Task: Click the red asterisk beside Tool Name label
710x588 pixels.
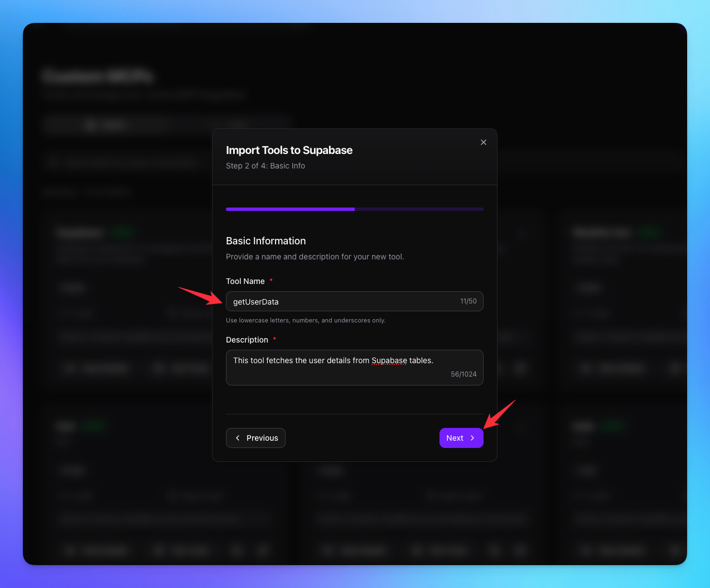Action: tap(271, 281)
